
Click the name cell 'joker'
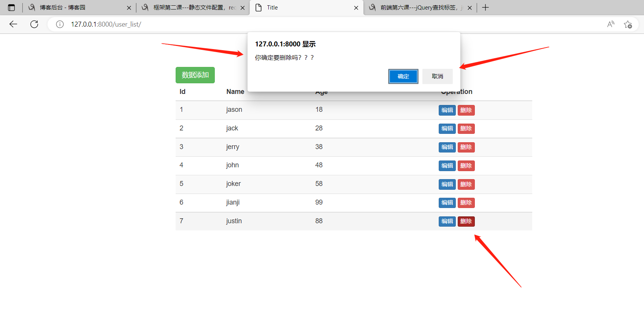233,184
